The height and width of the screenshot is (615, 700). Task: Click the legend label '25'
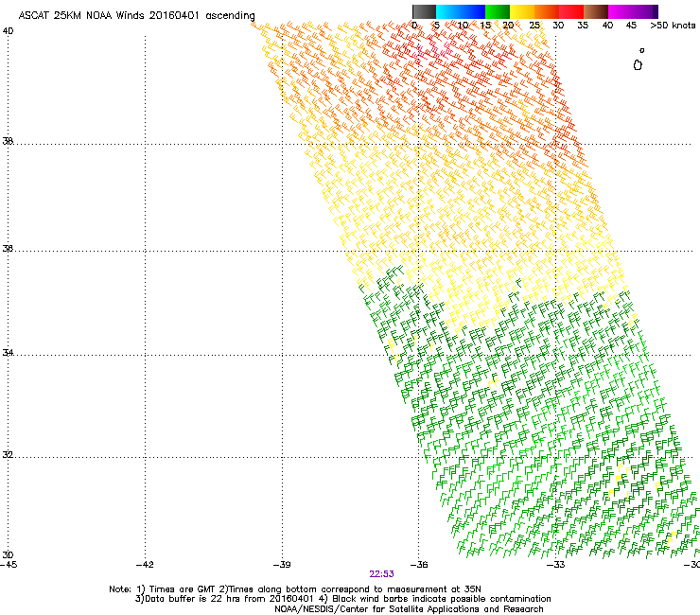(x=534, y=26)
